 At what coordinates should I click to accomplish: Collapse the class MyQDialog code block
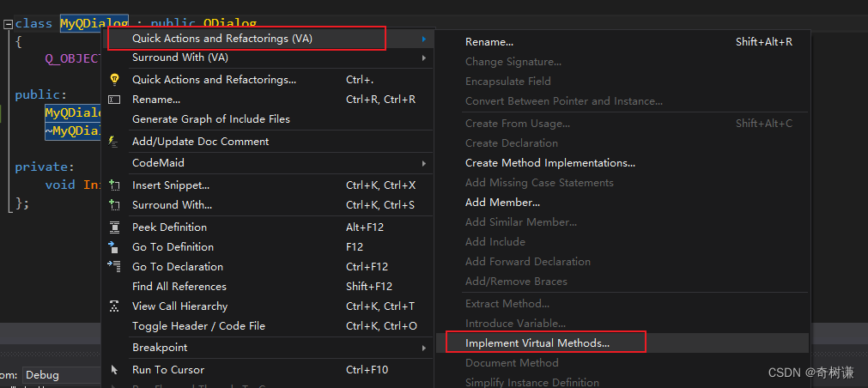(8, 24)
